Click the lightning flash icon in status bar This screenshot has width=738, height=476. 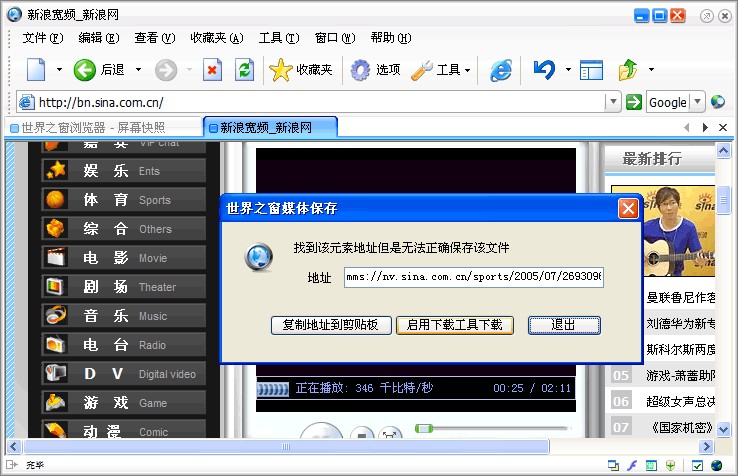pos(632,465)
